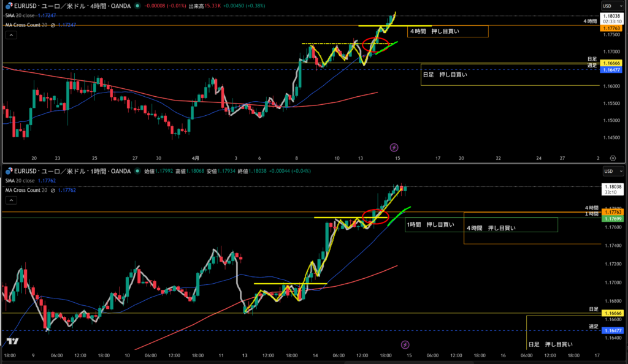
Task: Click EURUSD flag icon on 4-hour chart title
Action: point(9,6)
